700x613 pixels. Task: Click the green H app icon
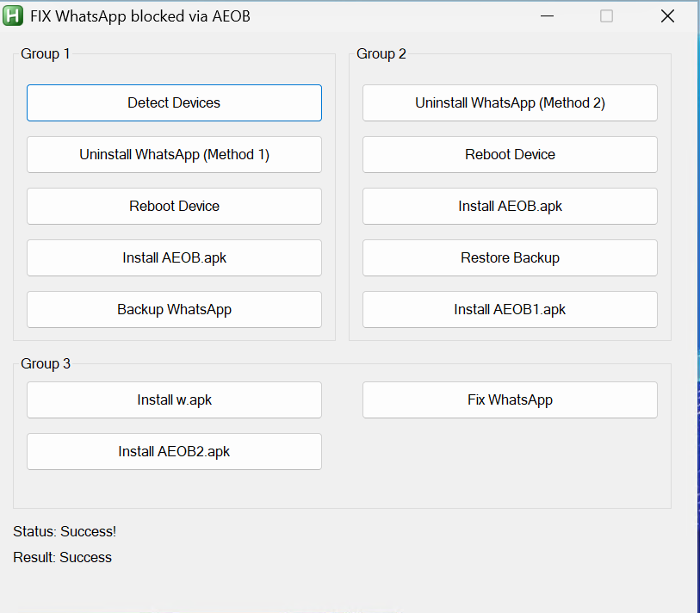coord(13,16)
